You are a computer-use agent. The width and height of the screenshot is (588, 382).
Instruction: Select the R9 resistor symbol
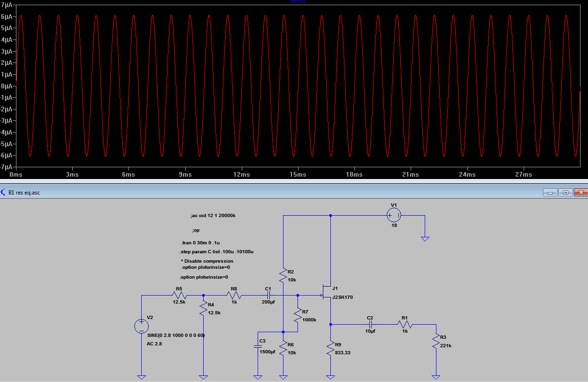pos(331,348)
